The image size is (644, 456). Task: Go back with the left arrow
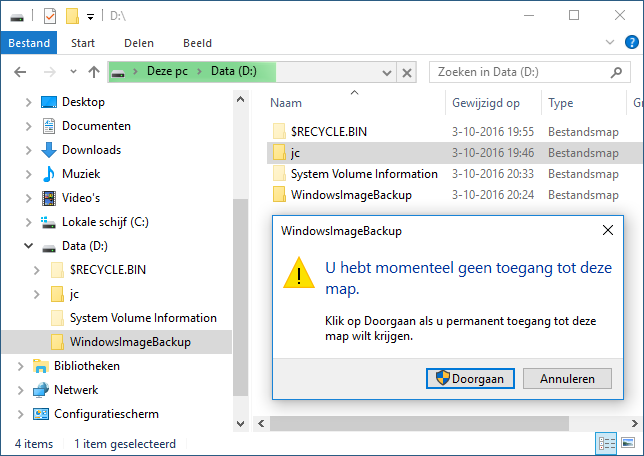pyautogui.click(x=20, y=72)
